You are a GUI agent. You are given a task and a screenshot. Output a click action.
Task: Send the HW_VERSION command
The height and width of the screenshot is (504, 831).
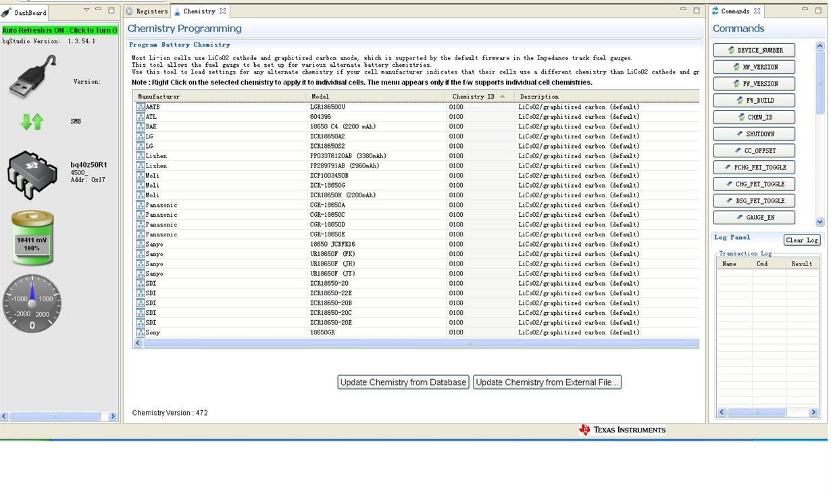tap(754, 67)
